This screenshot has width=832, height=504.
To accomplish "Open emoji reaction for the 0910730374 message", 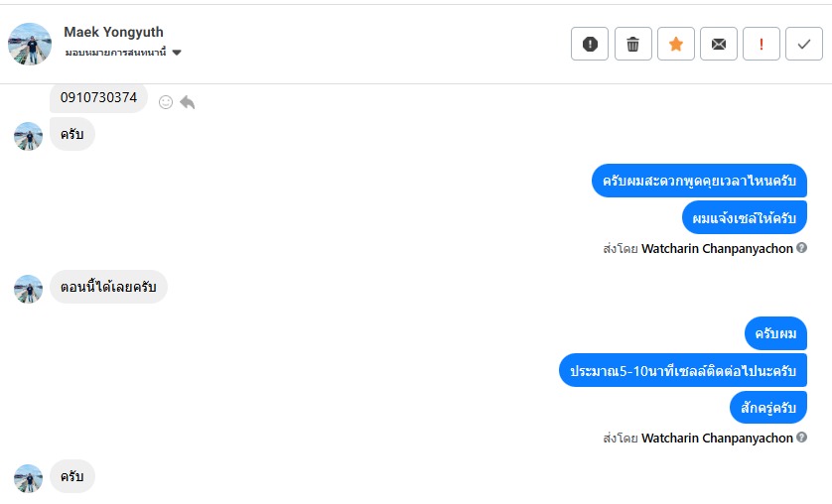I will point(166,101).
